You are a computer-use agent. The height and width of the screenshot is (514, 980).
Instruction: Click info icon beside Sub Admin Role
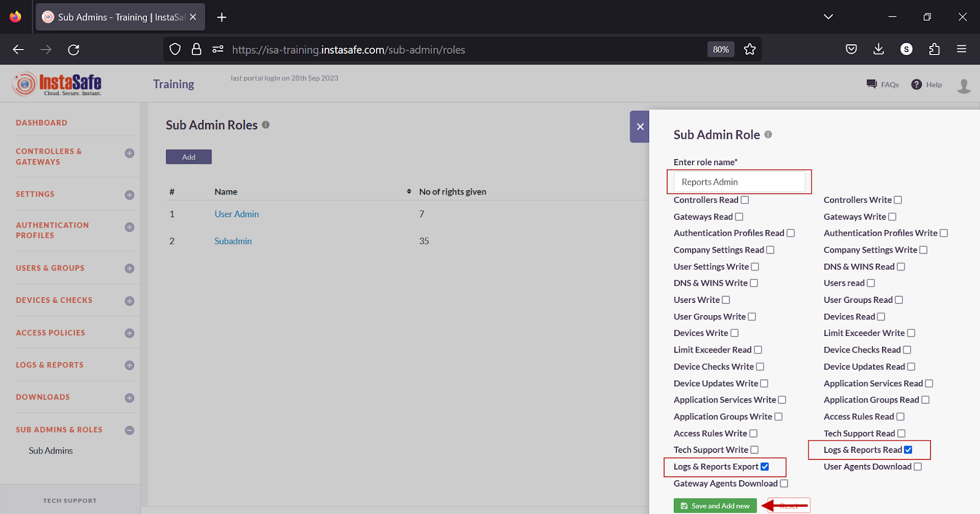coord(768,135)
